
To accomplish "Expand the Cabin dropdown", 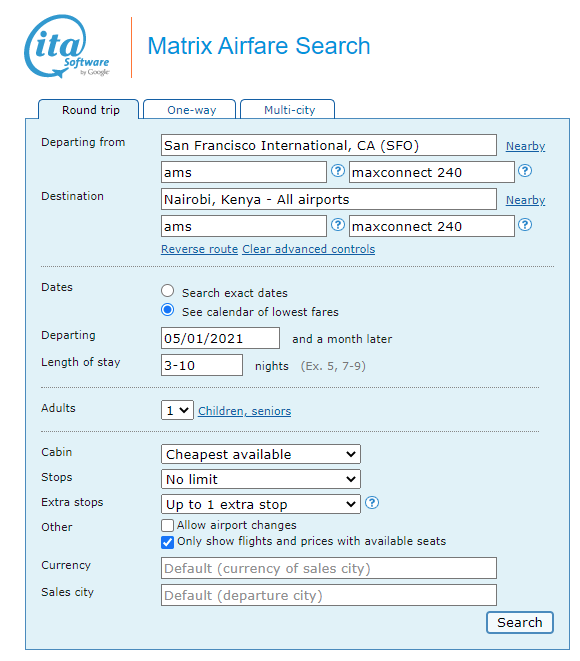I will pos(261,454).
